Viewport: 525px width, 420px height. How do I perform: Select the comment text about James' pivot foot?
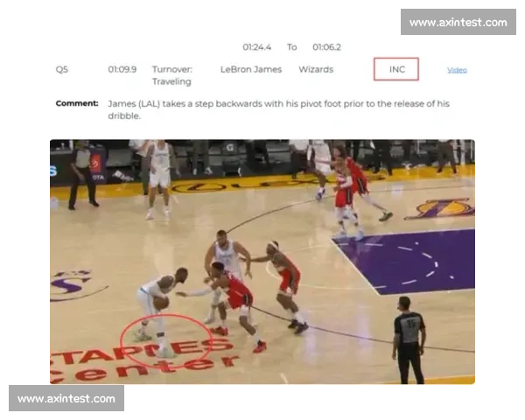[x=278, y=109]
